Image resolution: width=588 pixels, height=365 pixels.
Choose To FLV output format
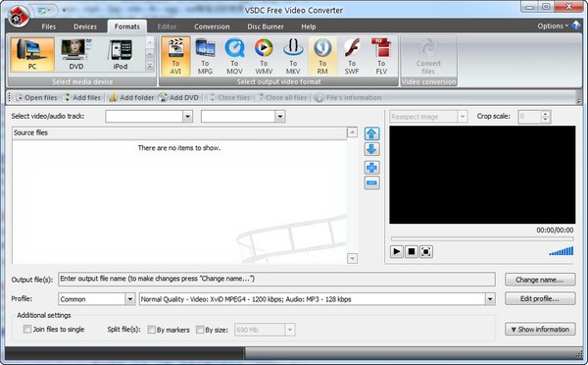point(381,56)
